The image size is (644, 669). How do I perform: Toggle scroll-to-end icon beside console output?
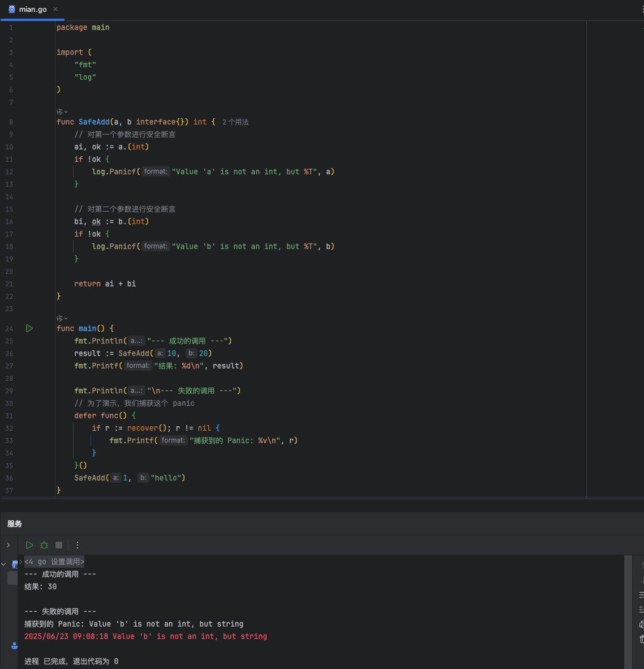641,610
